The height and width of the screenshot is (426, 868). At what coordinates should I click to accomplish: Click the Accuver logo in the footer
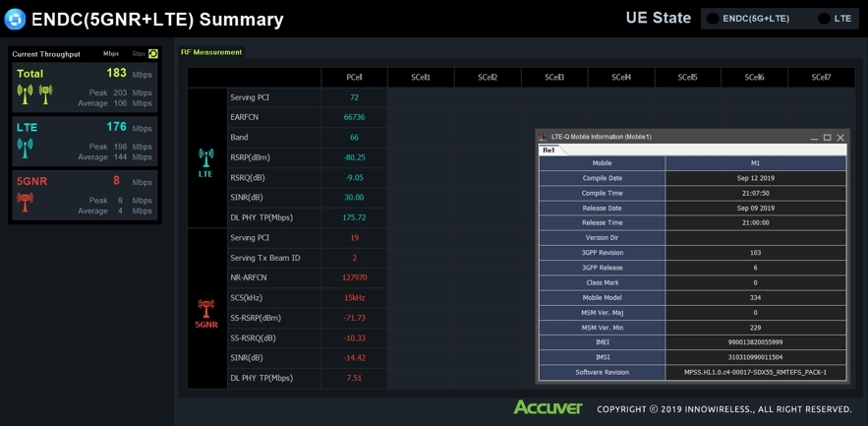coord(548,407)
